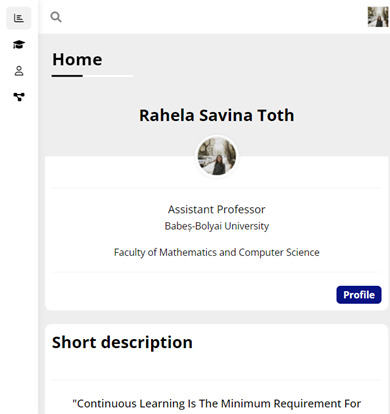Open the user avatar in the top-right corner
The height and width of the screenshot is (414, 390).
tap(378, 17)
